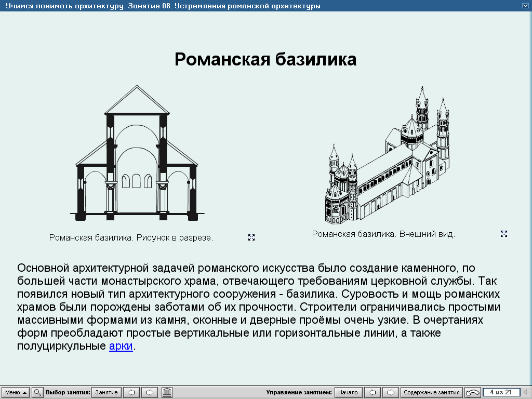Click the label Управление занятием:
The image size is (532, 399).
coord(299,392)
